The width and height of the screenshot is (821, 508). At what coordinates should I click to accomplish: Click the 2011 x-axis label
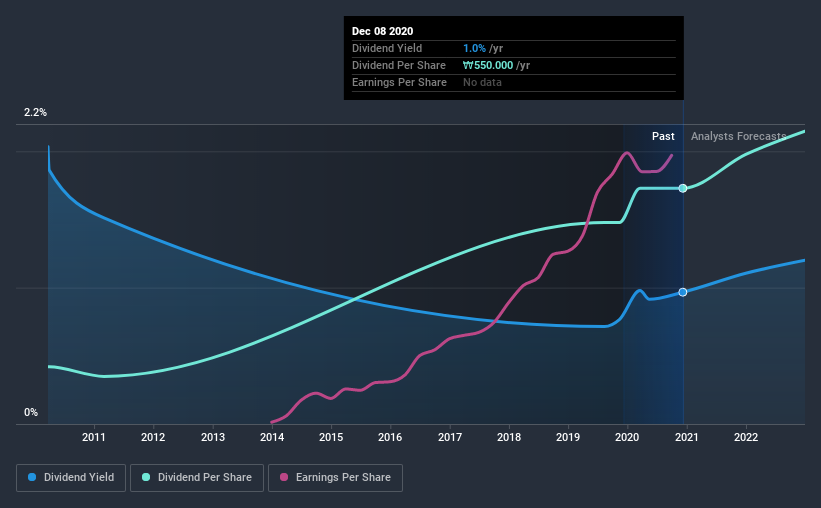point(94,437)
